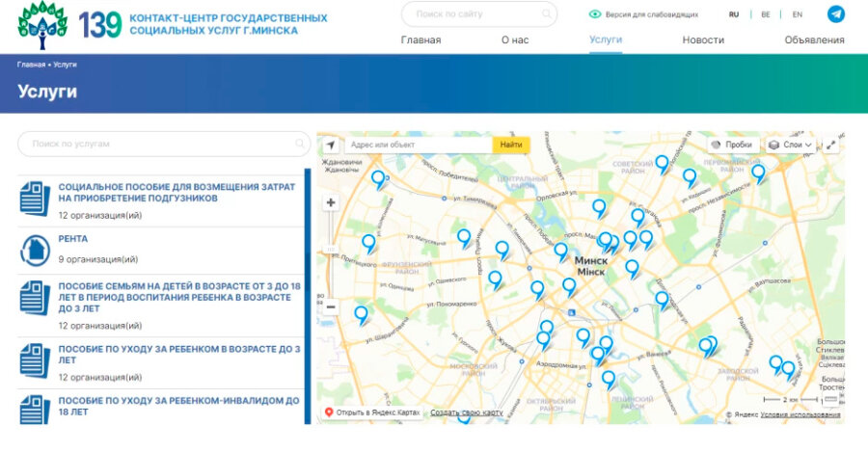Screen dimensions: 868x452
Task: Click document icon for diaper cost allowance
Action: point(35,199)
